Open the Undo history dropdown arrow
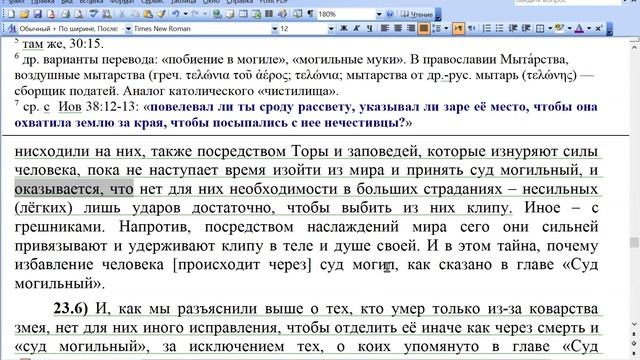The image size is (640, 360). [185, 14]
